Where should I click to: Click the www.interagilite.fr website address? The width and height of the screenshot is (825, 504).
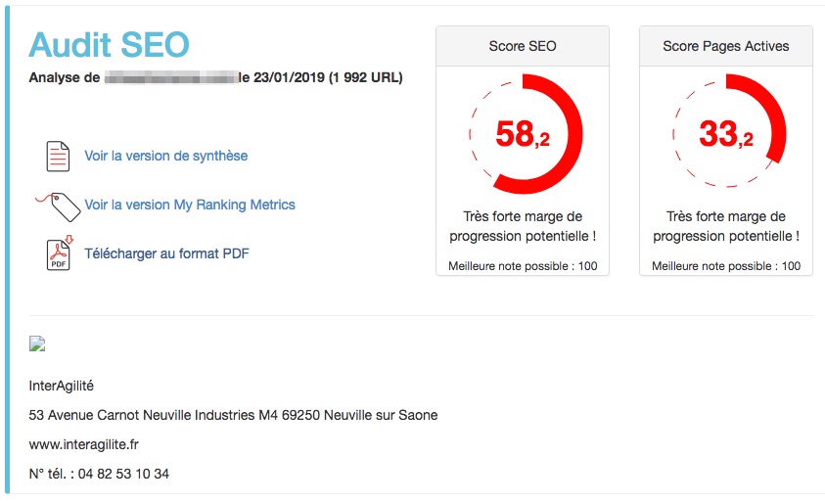point(83,444)
